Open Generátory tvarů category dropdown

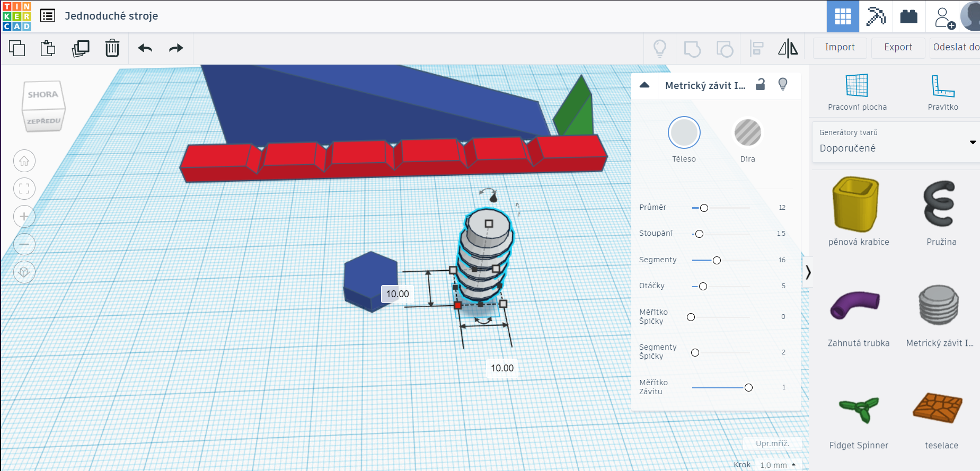pos(896,142)
